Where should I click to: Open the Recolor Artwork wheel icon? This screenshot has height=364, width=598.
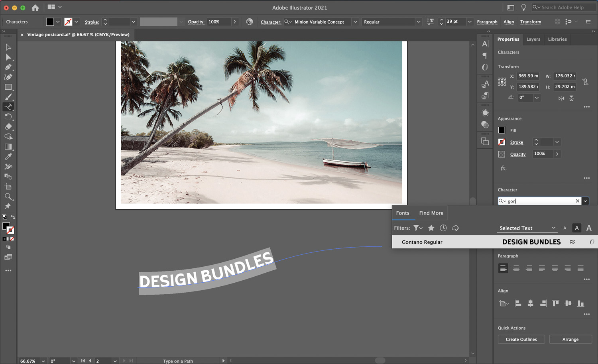[x=250, y=22]
